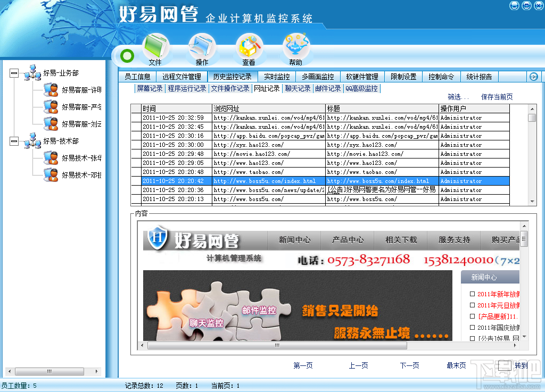545x392 pixels.
Task: Select user icon for 好易客服-许明
Action: pyautogui.click(x=51, y=89)
